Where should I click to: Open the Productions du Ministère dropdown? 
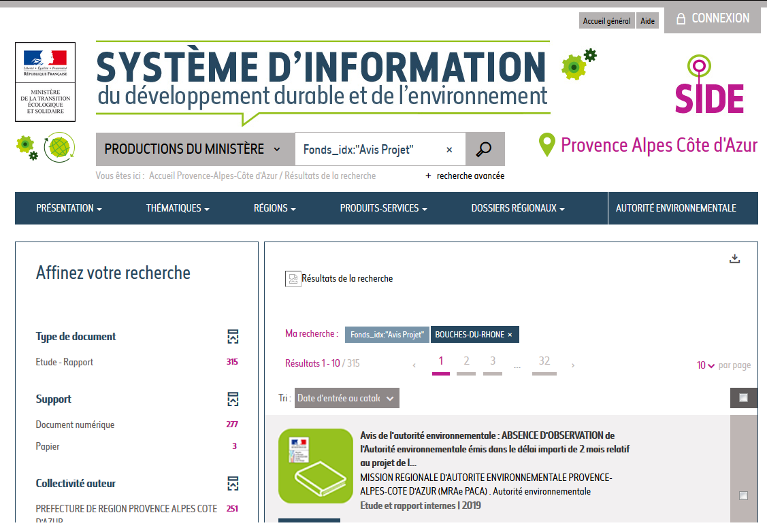click(x=195, y=149)
